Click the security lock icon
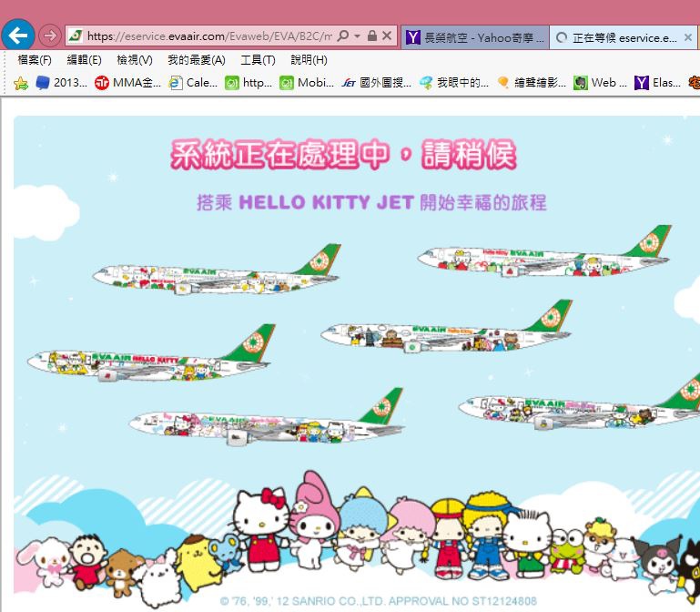Viewport: 700px width, 612px height. 372,36
